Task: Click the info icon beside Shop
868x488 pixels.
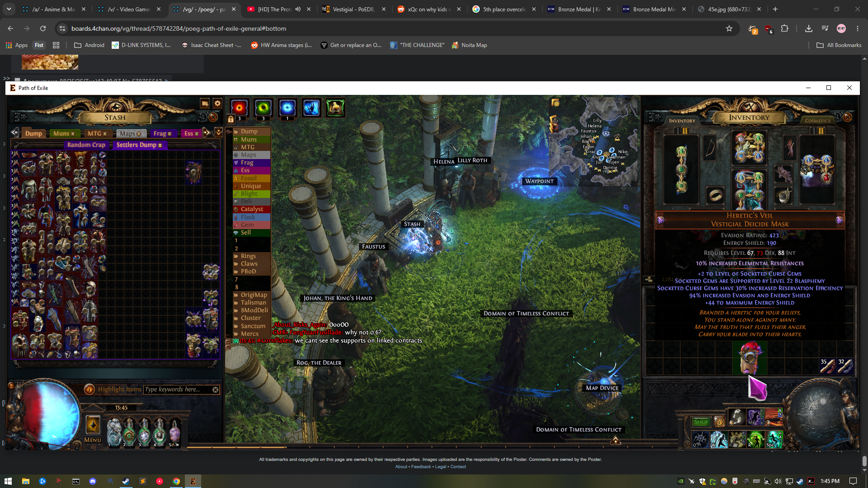Action: click(x=719, y=422)
